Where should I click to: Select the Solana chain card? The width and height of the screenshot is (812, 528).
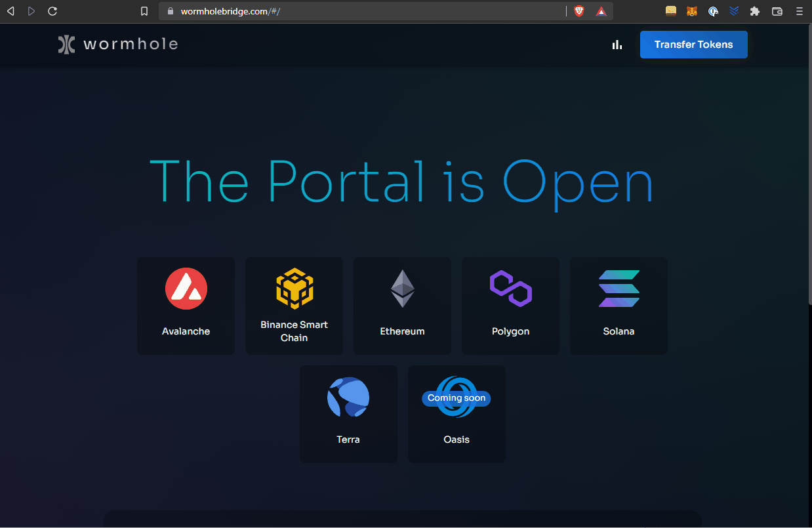point(619,306)
